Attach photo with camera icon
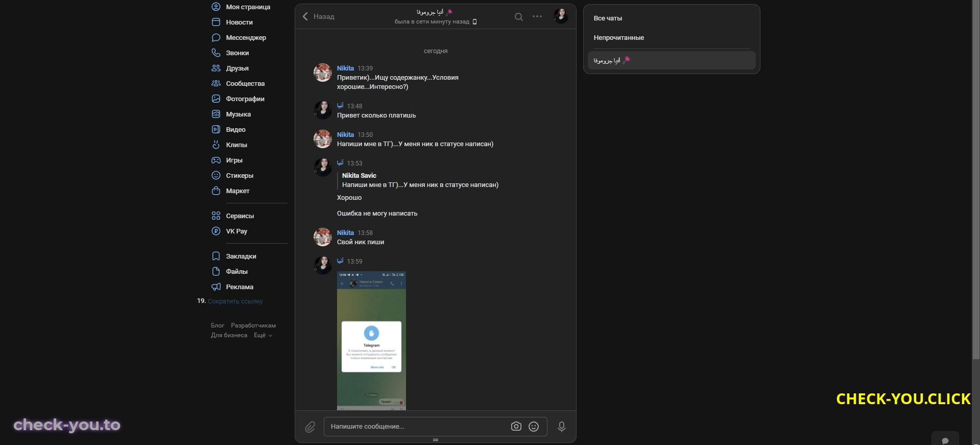 [516, 427]
